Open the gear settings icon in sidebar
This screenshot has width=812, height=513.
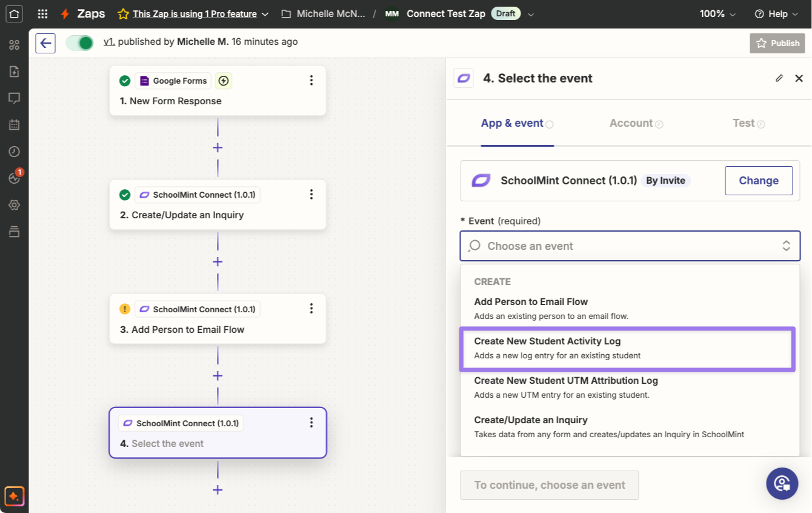[14, 205]
